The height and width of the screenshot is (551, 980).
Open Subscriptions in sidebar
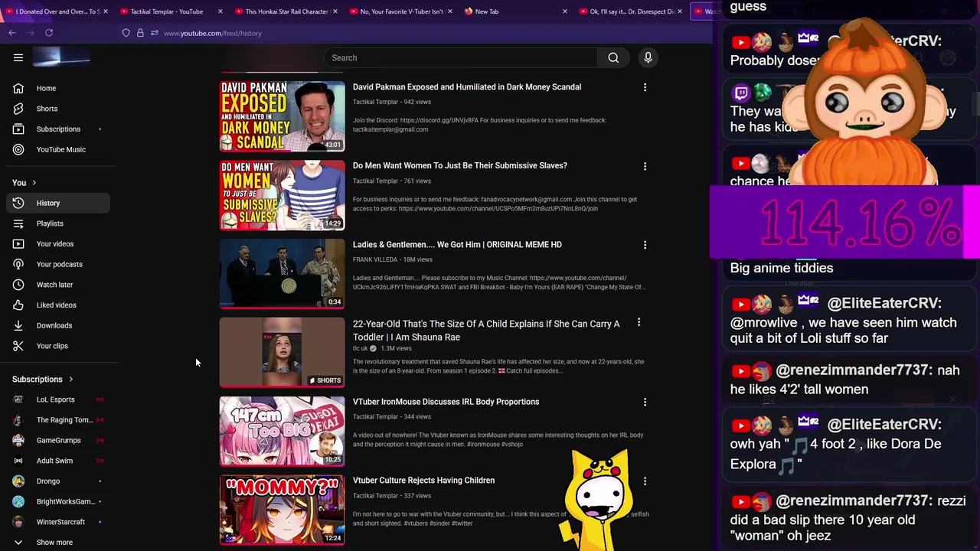58,129
